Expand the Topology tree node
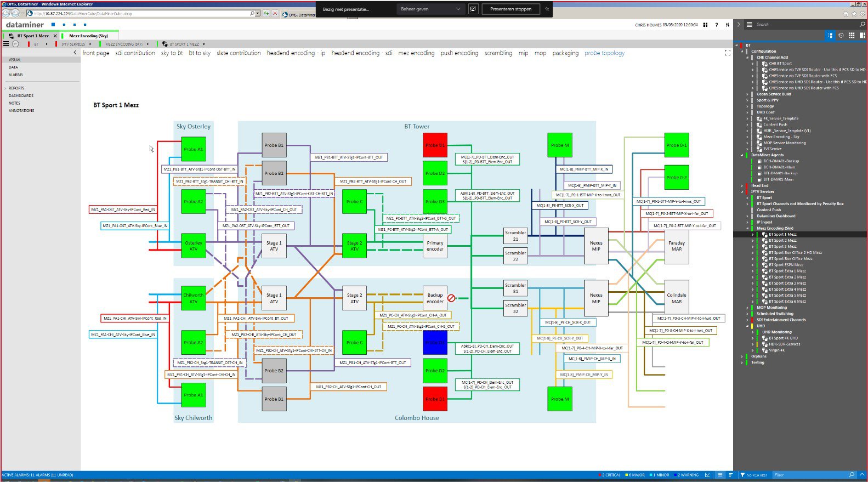 tap(747, 106)
